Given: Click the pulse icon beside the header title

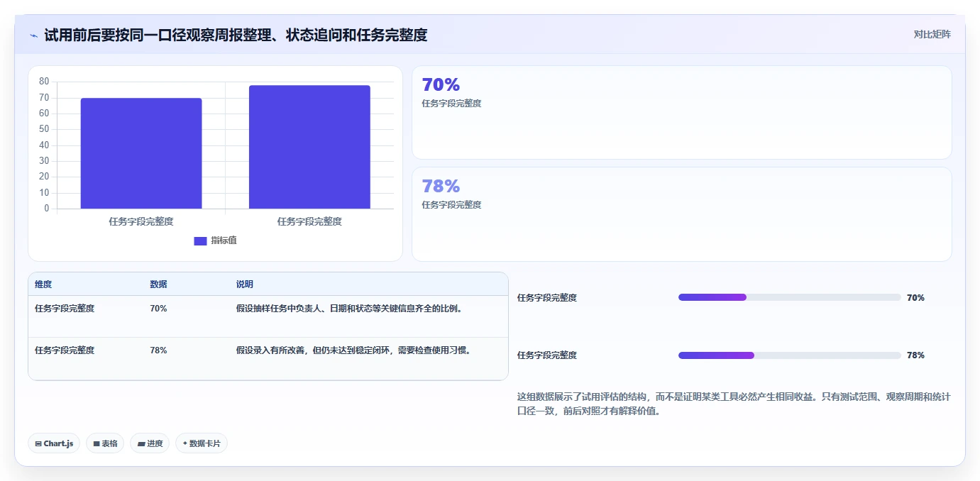Looking at the screenshot, I should coord(34,35).
